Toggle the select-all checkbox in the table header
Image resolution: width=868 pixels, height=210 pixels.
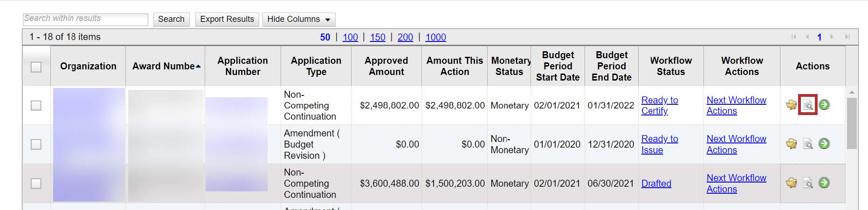(x=36, y=67)
